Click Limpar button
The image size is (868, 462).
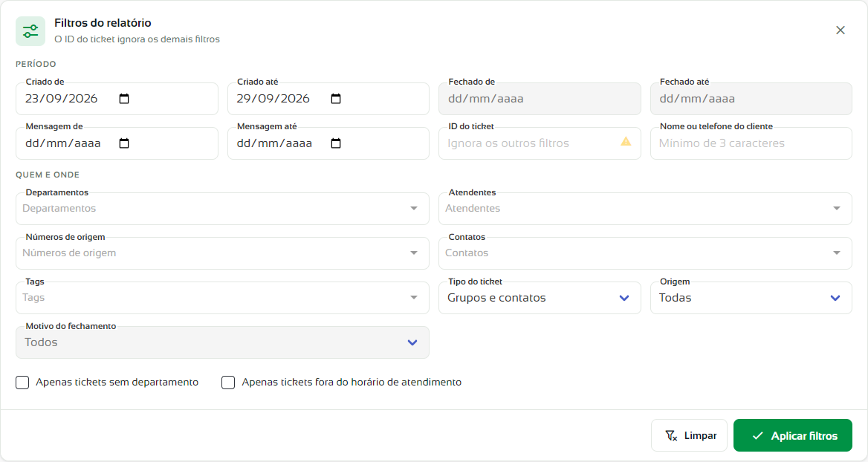[689, 435]
